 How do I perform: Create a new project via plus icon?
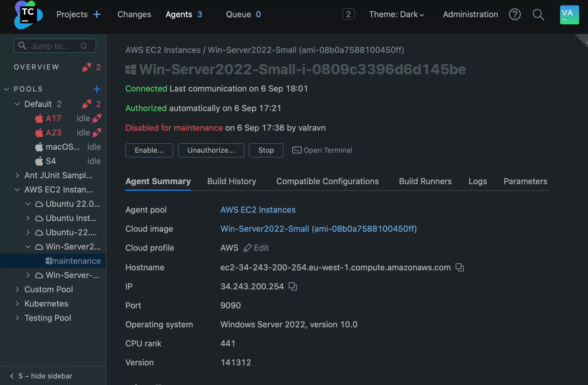[97, 14]
